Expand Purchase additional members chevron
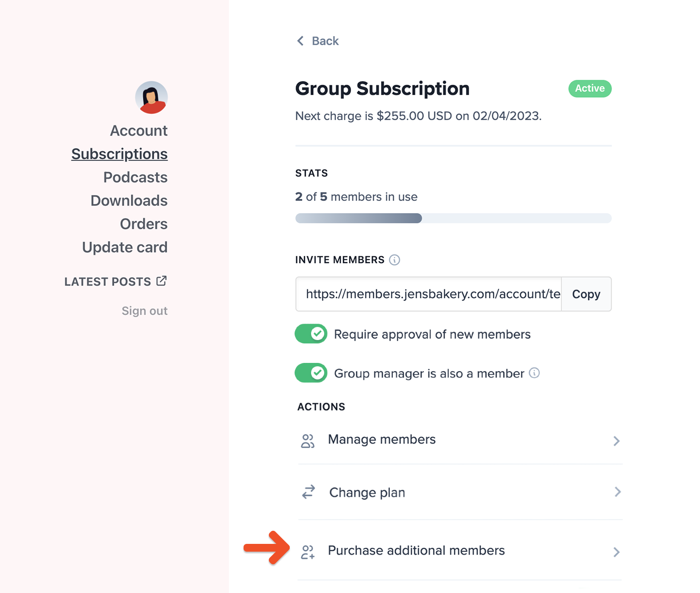700x593 pixels. pos(616,552)
